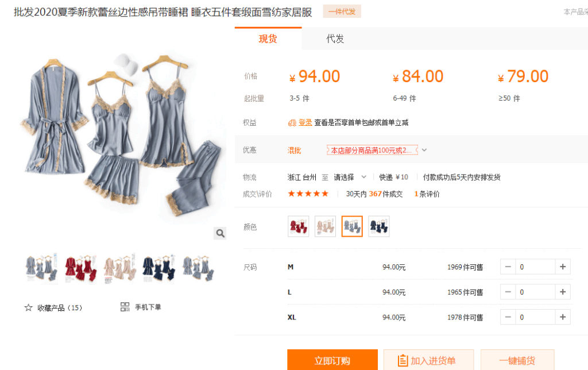Increase size L quantity with plus button
The image size is (588, 370).
[x=563, y=292]
